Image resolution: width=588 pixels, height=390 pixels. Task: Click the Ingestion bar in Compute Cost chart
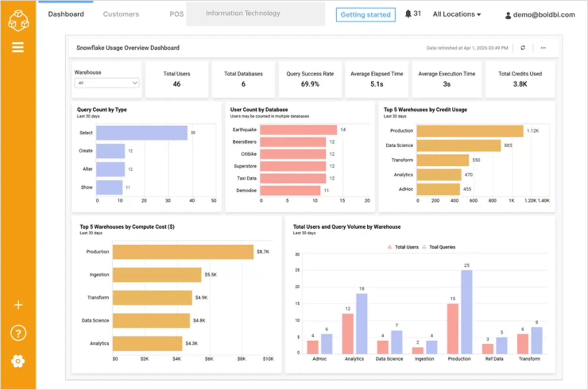157,275
